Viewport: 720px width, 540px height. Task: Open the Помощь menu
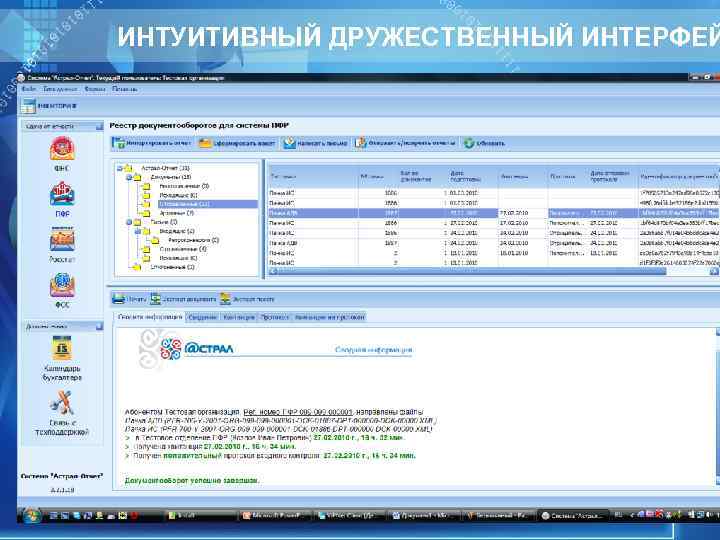coord(124,89)
